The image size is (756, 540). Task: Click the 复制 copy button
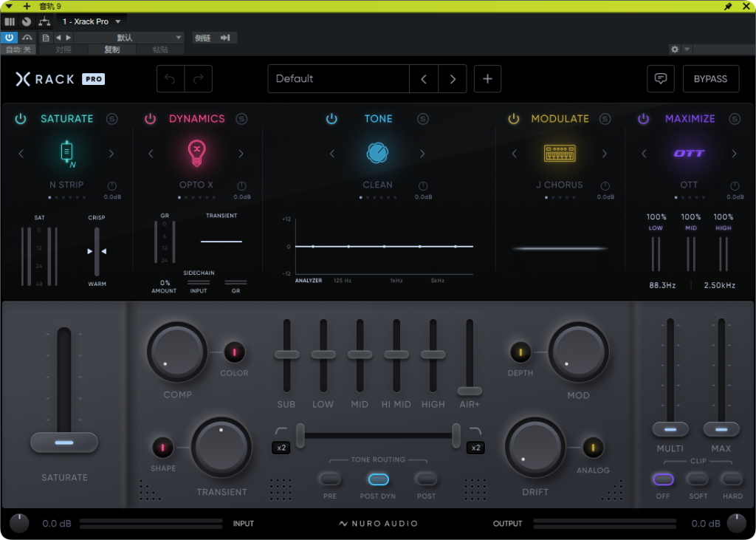tap(112, 49)
